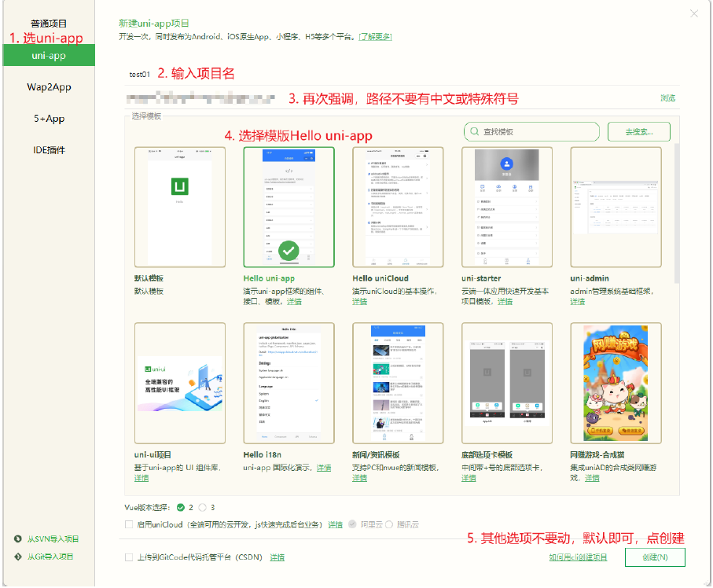Check 上传到GitCode代码托管平台 checkbox
Screen dimensions: 713x588
click(x=129, y=557)
